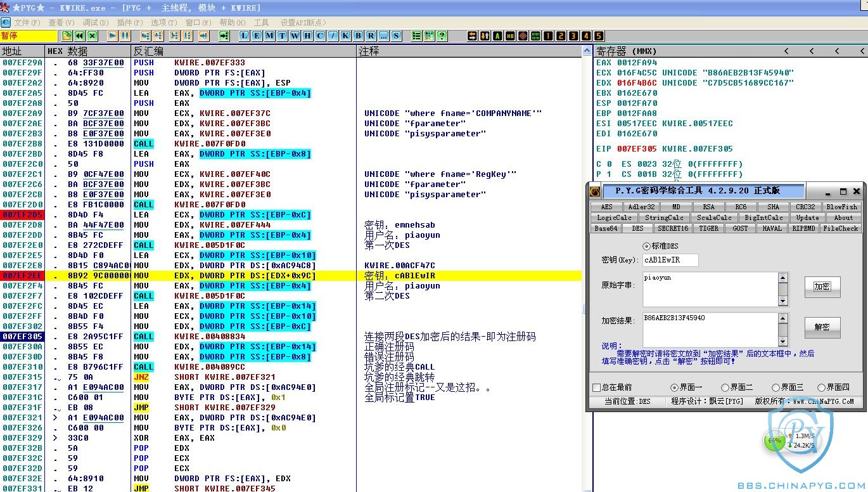Open the 查看(V) menu
Image resolution: width=868 pixels, height=492 pixels.
[61, 22]
